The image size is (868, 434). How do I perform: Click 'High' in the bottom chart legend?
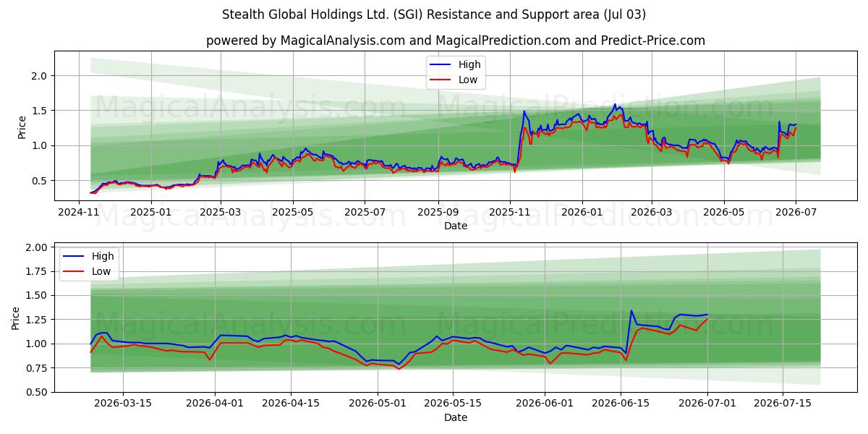click(x=103, y=256)
